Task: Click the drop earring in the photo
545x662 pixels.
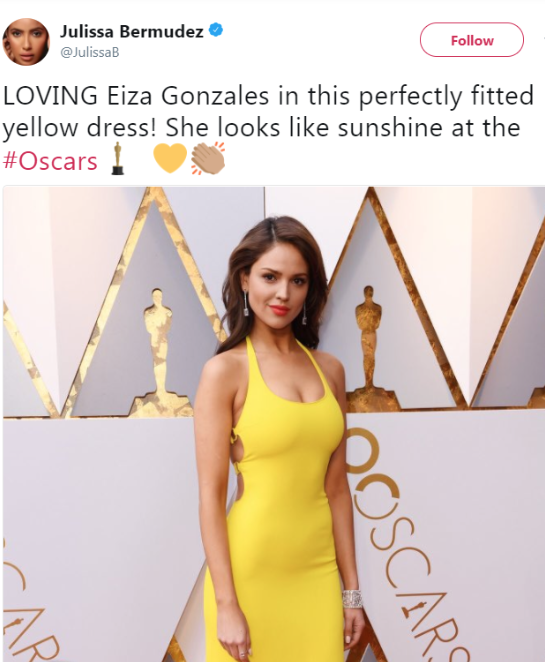Action: click(x=245, y=304)
